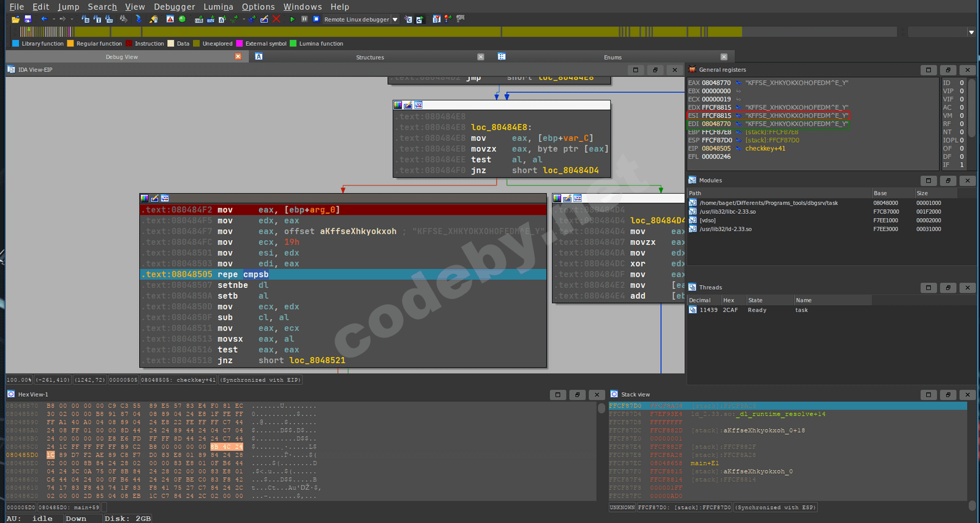Click the Regular function orange swatch

[x=70, y=43]
